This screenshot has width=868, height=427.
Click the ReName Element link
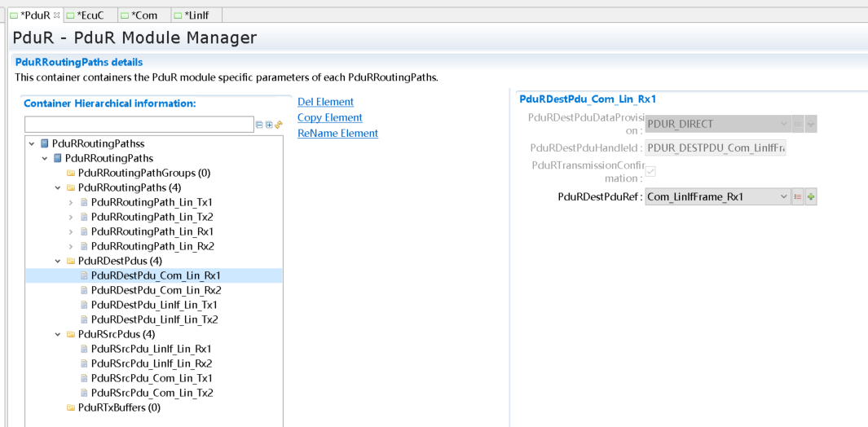(x=337, y=133)
